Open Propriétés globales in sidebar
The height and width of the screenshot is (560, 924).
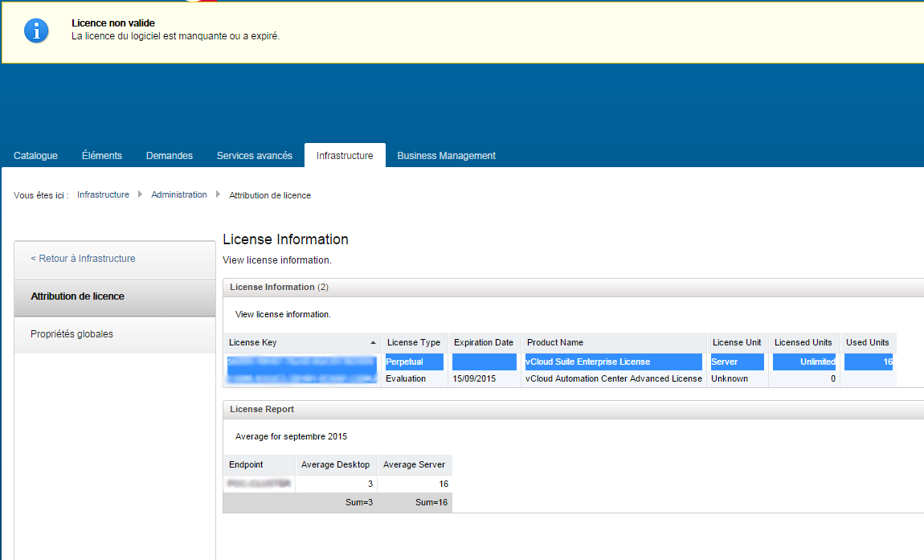click(x=72, y=334)
